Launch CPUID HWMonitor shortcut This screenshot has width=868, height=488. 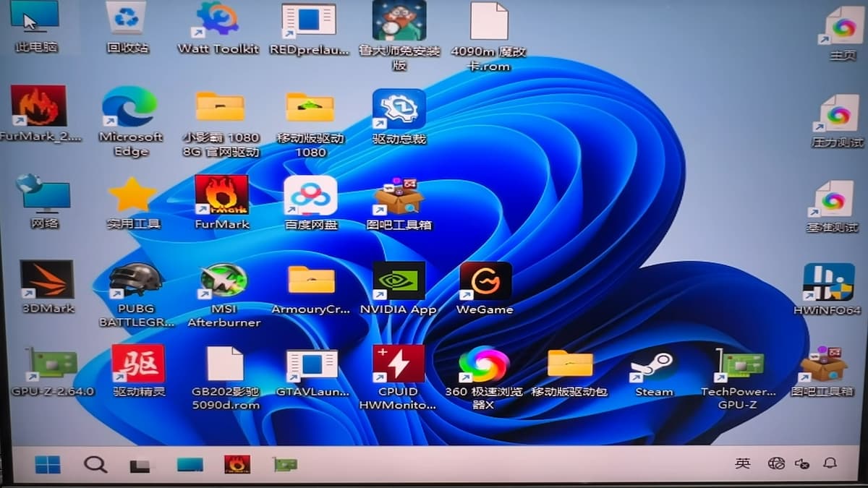click(398, 377)
